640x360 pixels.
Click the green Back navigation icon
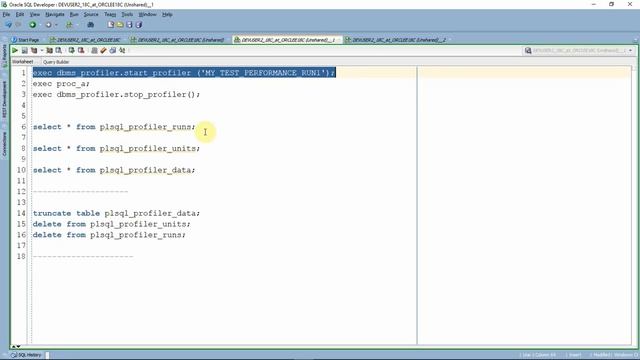coord(32,25)
